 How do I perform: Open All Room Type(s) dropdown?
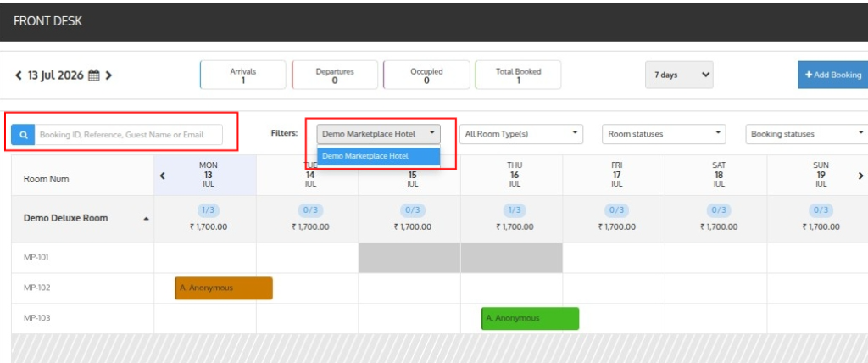521,134
